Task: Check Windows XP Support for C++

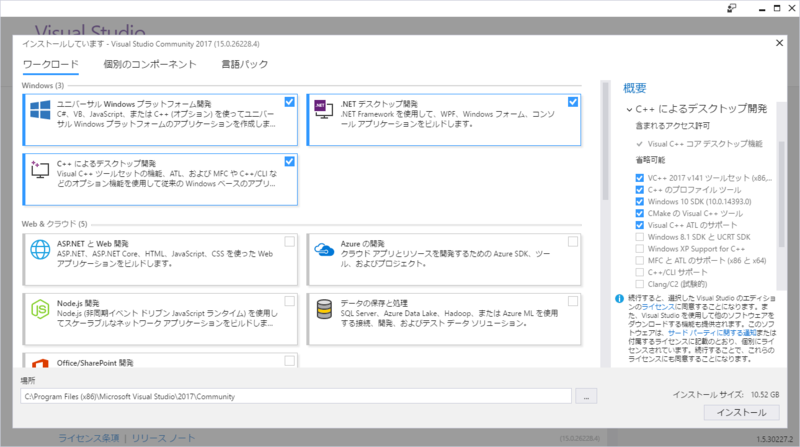Action: tap(639, 249)
